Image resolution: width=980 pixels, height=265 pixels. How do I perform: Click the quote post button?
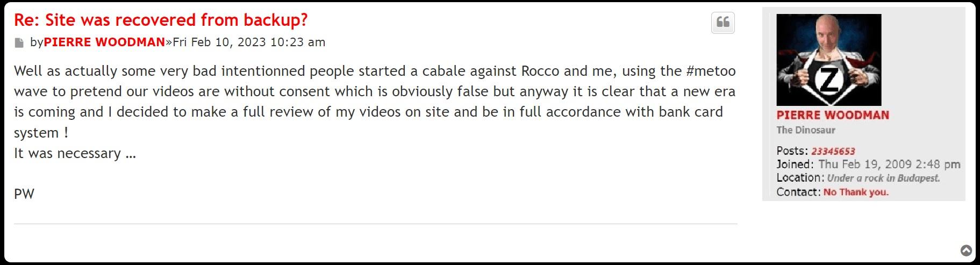723,23
